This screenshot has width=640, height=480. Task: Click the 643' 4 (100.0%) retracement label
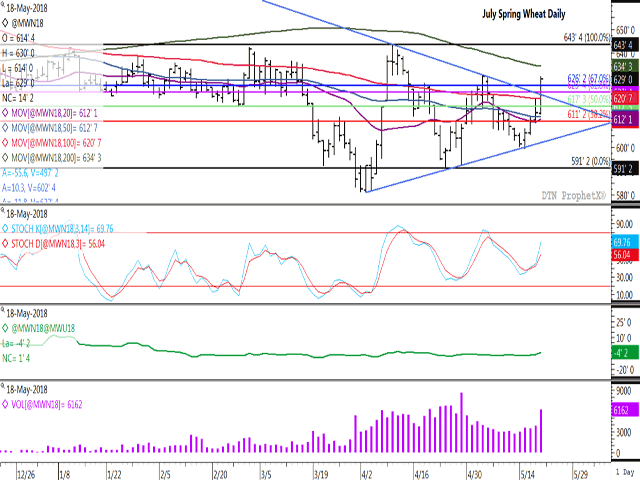587,38
